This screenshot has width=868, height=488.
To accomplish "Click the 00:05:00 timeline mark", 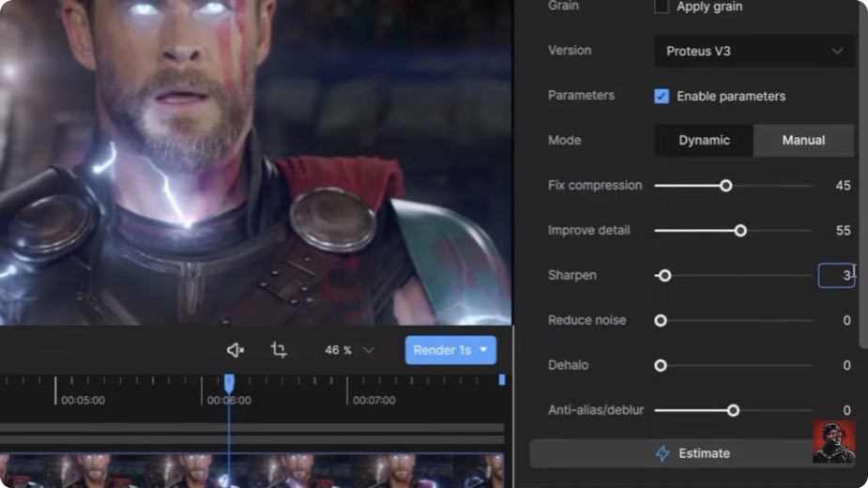I will point(83,400).
